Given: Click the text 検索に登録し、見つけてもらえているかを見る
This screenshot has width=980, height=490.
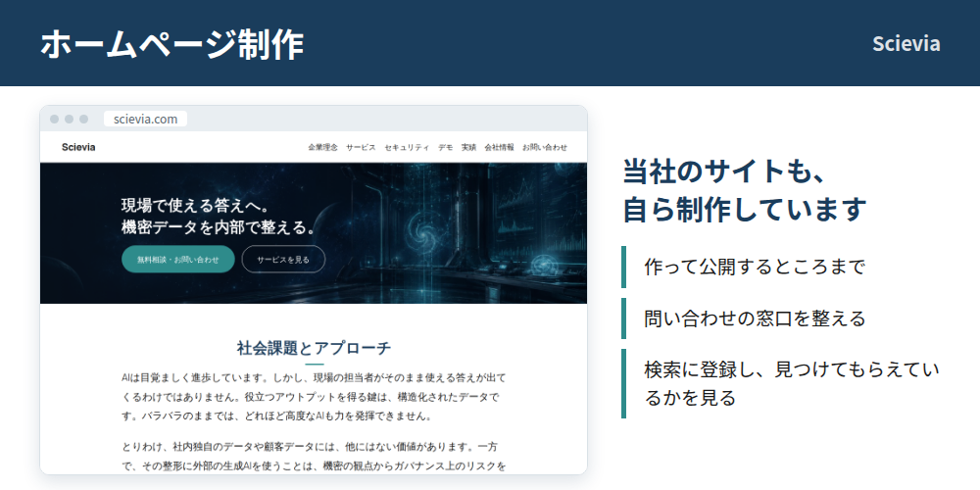Looking at the screenshot, I should click(x=791, y=384).
